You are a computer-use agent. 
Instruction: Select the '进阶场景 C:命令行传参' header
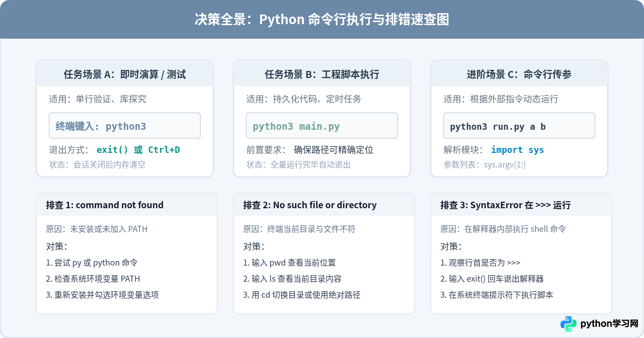519,74
